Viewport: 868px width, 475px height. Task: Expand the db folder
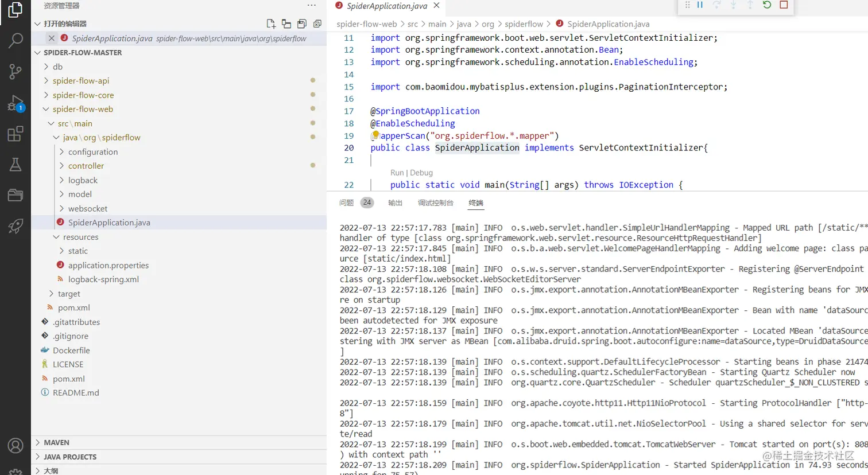tap(46, 67)
